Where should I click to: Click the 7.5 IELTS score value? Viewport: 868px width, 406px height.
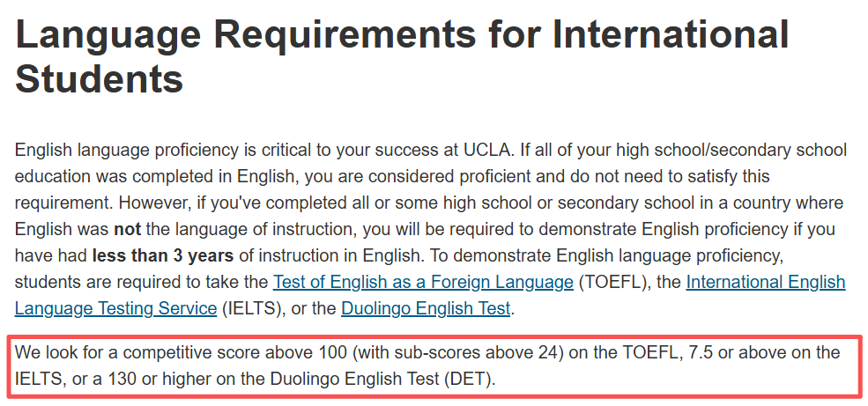[699, 353]
